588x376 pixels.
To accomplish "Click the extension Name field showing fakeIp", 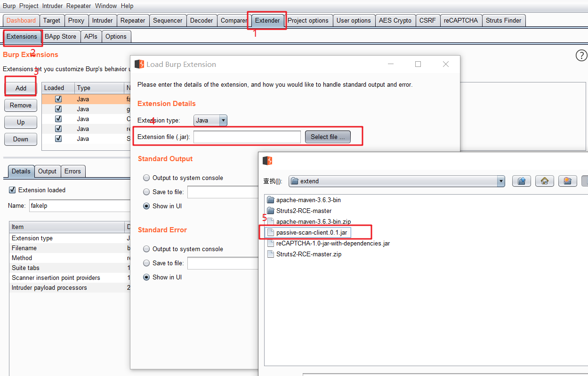I will tap(79, 205).
